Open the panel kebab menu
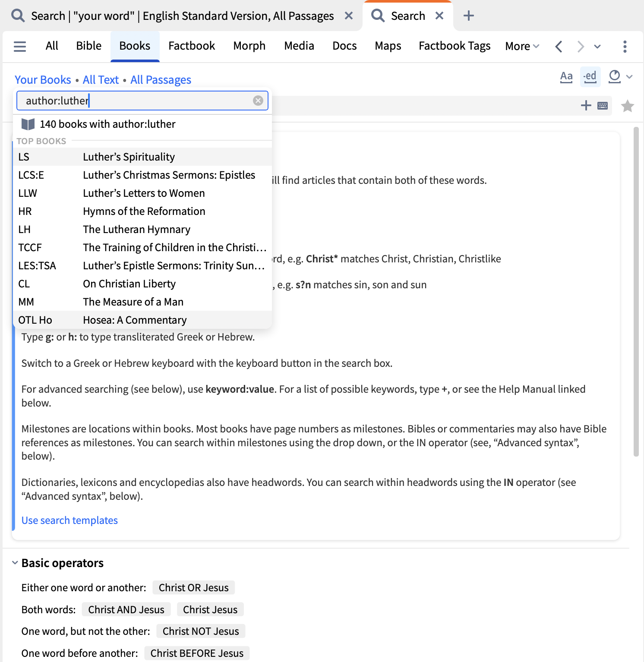The image size is (644, 662). pos(625,46)
